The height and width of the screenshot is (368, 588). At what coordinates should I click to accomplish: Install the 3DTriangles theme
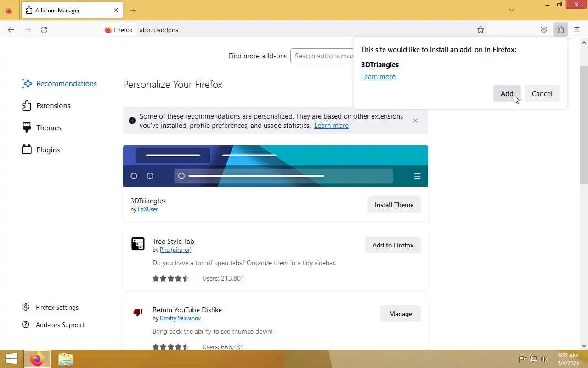394,205
